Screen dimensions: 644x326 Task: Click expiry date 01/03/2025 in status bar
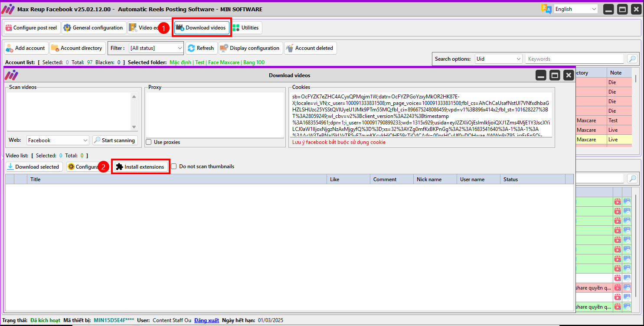click(x=271, y=320)
